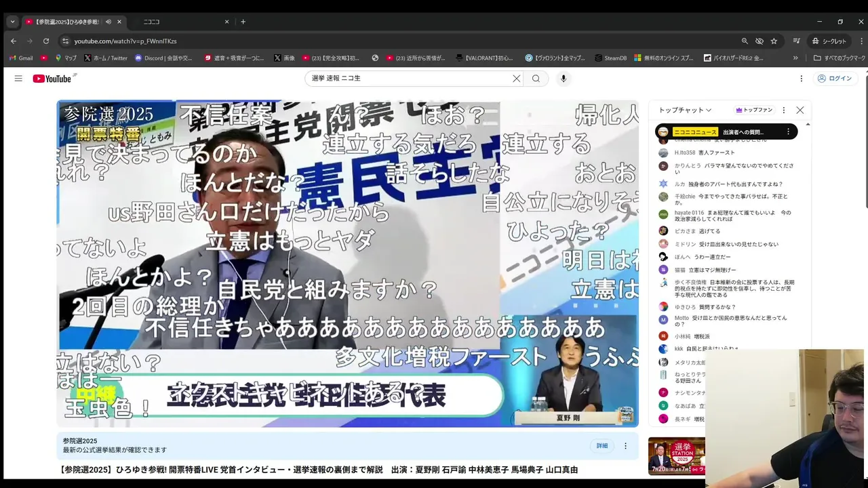Expand the トップチャット chat mode dropdown
The width and height of the screenshot is (868, 488).
click(685, 110)
